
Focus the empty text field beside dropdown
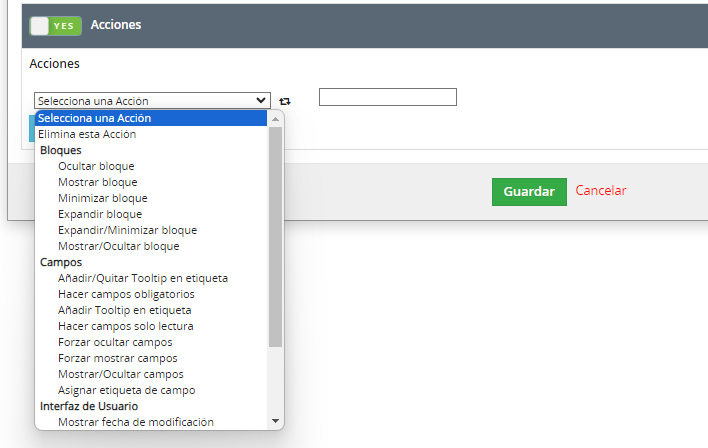coord(388,97)
